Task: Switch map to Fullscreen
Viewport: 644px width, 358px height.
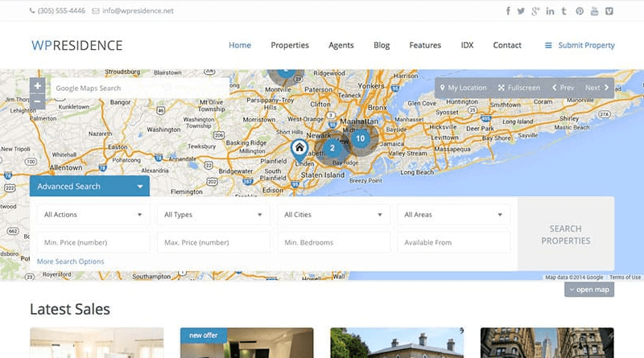Action: coord(519,88)
